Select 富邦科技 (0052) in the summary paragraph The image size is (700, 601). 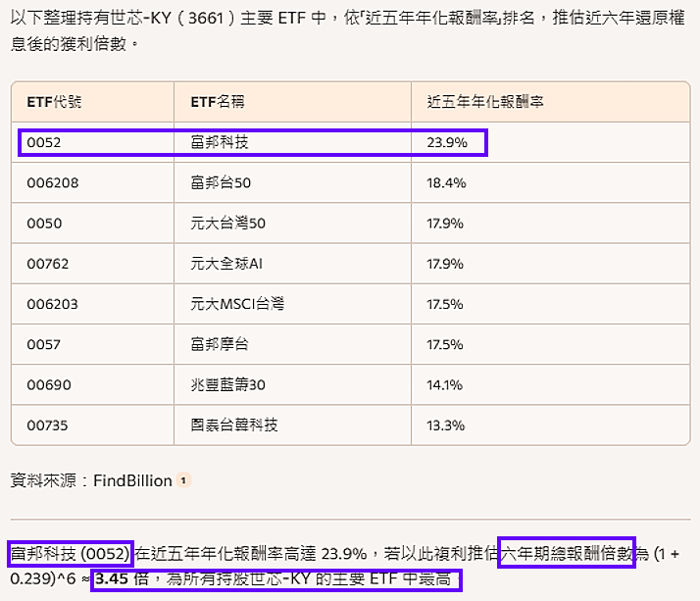[70, 554]
